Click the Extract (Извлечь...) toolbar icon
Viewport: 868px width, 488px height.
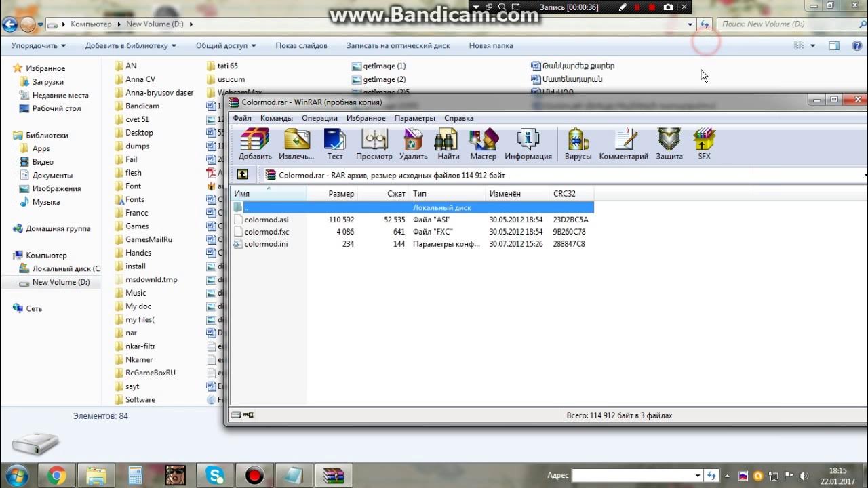coord(297,144)
